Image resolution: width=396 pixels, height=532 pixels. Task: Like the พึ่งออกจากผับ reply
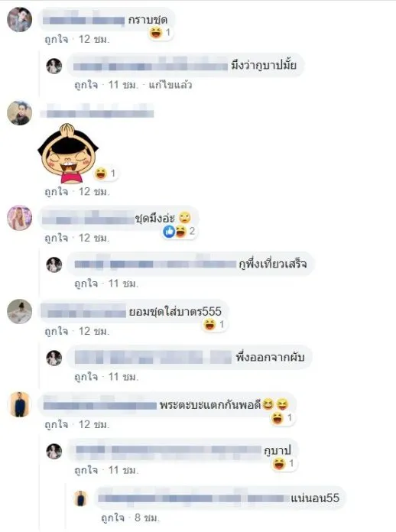click(x=86, y=377)
